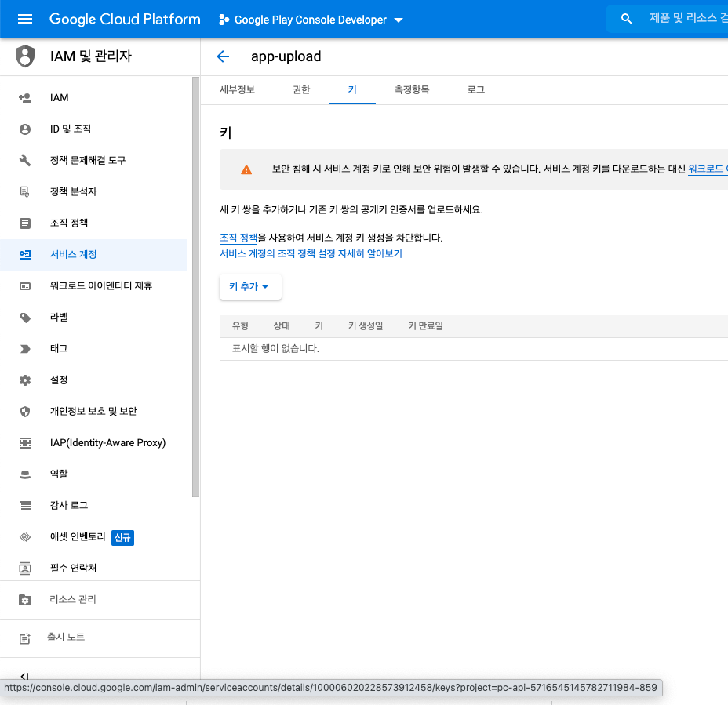Screen dimensions: 728x705
Task: Click the 상태 column header
Action: pos(282,326)
